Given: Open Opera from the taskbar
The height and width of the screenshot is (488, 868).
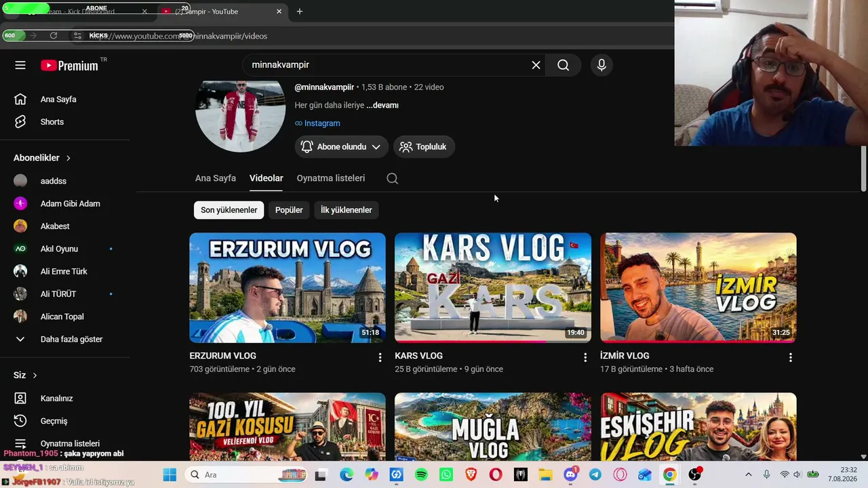Looking at the screenshot, I should pos(496,474).
